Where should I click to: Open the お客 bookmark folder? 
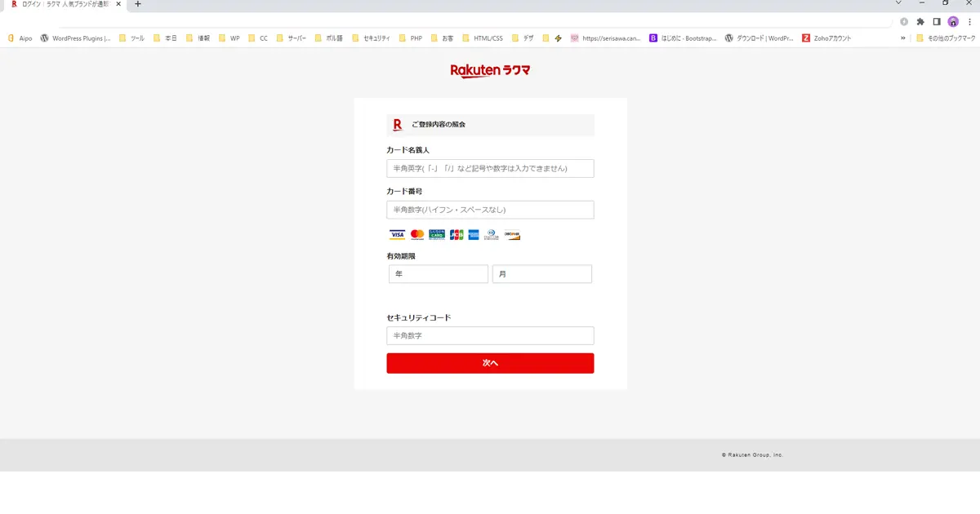coord(443,38)
